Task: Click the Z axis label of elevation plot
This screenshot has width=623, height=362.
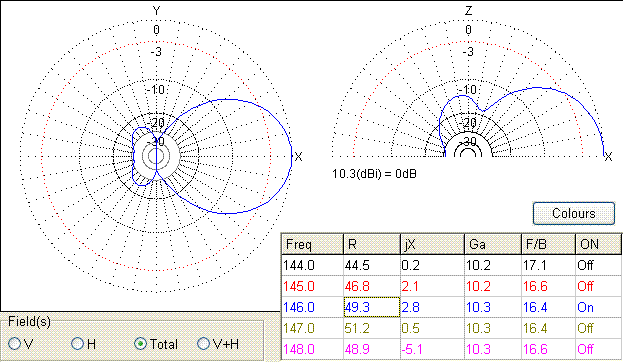Action: pyautogui.click(x=468, y=11)
